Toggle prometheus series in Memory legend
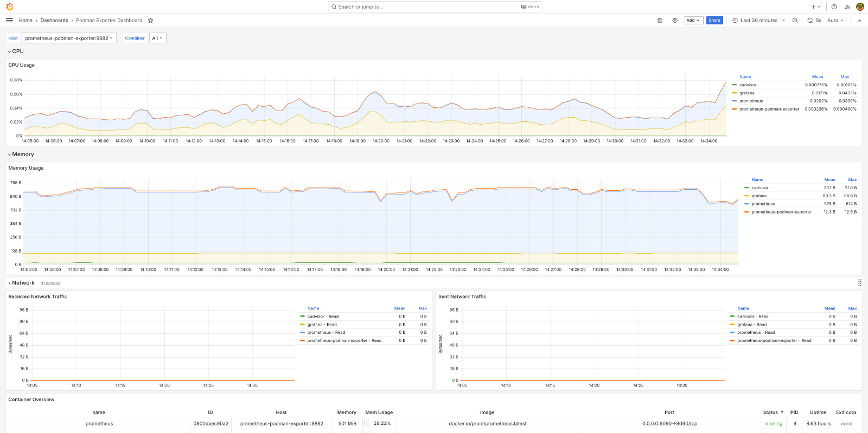868x433 pixels. (x=763, y=204)
